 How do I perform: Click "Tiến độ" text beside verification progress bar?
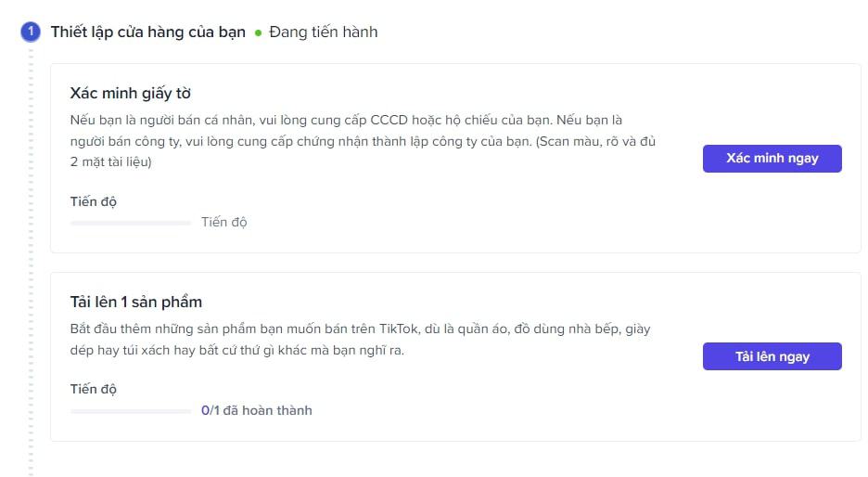pyautogui.click(x=224, y=223)
